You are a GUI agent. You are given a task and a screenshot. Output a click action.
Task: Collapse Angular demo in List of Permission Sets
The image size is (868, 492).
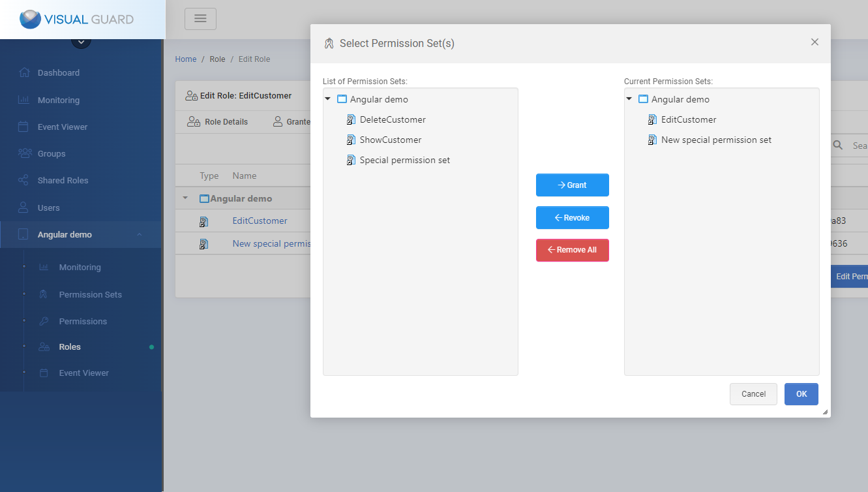327,99
